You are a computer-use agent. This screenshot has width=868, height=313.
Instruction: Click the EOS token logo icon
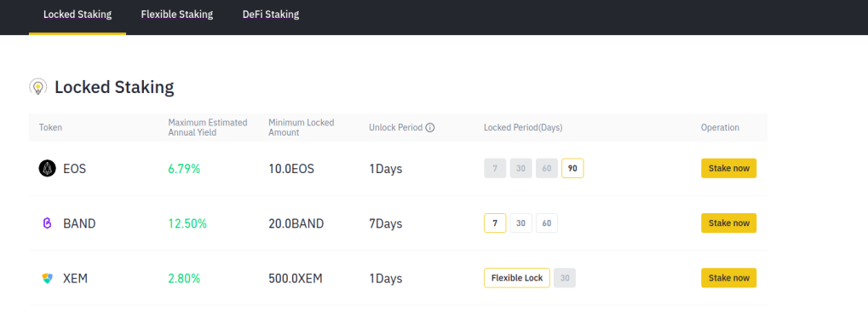[x=47, y=168]
